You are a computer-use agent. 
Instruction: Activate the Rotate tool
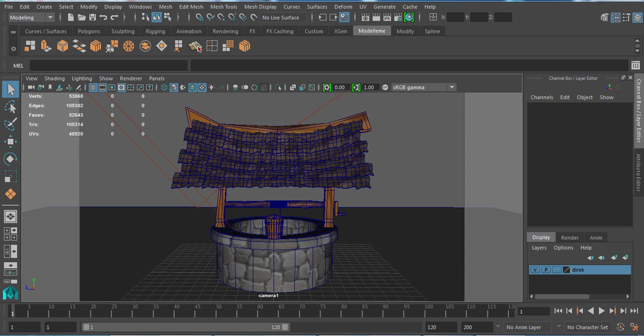coord(10,159)
